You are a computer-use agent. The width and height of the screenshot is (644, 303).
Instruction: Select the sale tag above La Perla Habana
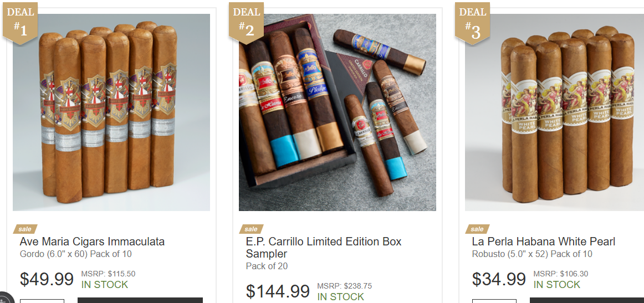pos(477,229)
